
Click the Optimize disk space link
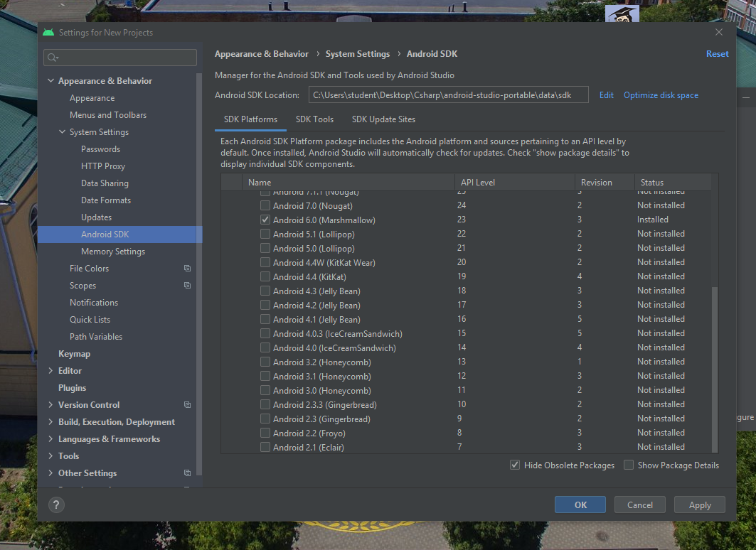pos(661,95)
